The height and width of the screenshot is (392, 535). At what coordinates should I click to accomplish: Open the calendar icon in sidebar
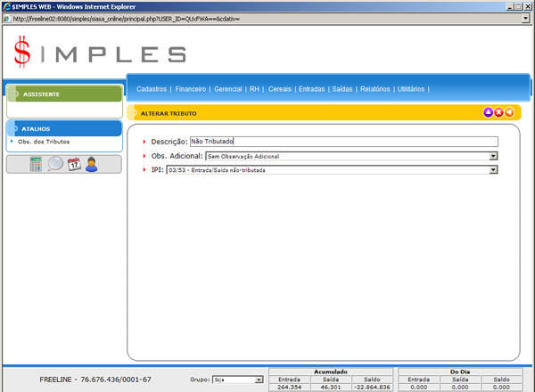pyautogui.click(x=74, y=164)
